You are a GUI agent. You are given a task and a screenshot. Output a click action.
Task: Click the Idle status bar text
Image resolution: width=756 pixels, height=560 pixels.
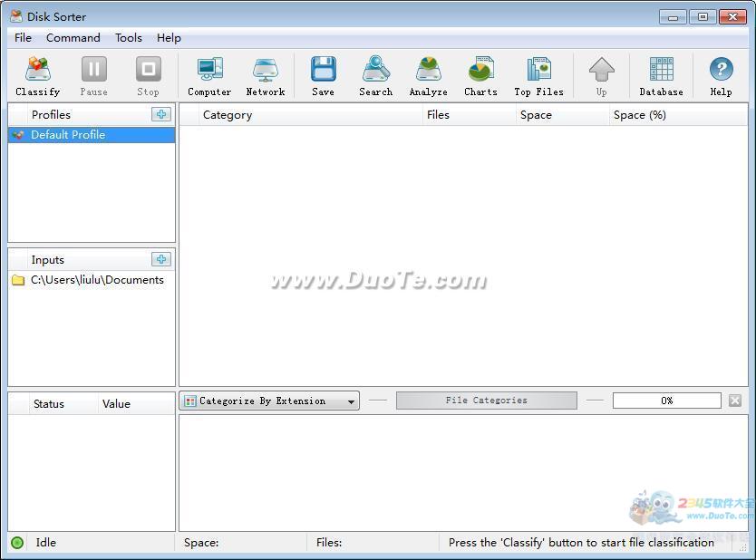(x=46, y=543)
